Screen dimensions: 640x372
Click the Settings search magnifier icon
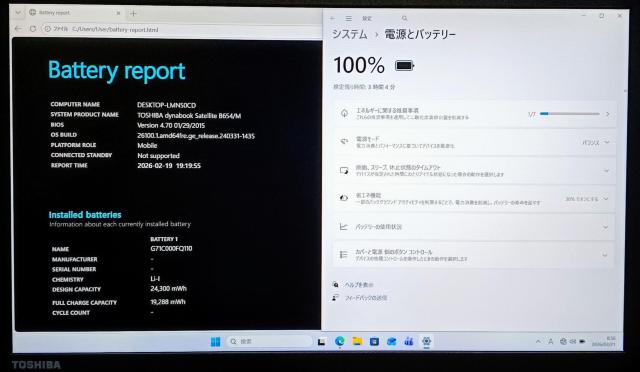pos(404,18)
